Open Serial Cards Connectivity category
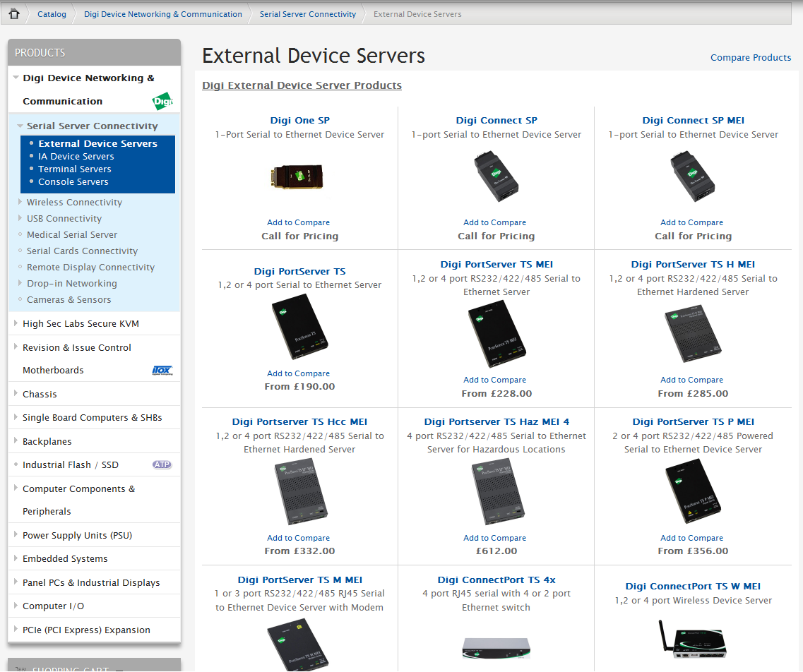This screenshot has width=803, height=672. click(x=82, y=251)
